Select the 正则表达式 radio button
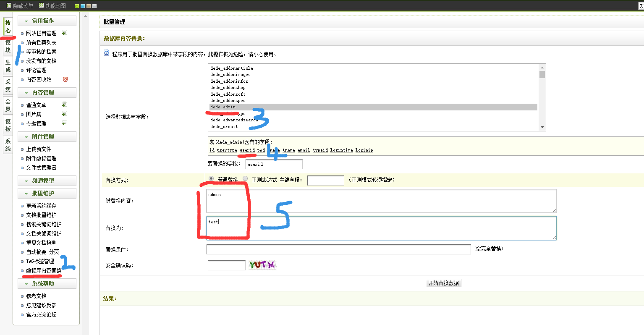This screenshot has width=644, height=335. [245, 179]
